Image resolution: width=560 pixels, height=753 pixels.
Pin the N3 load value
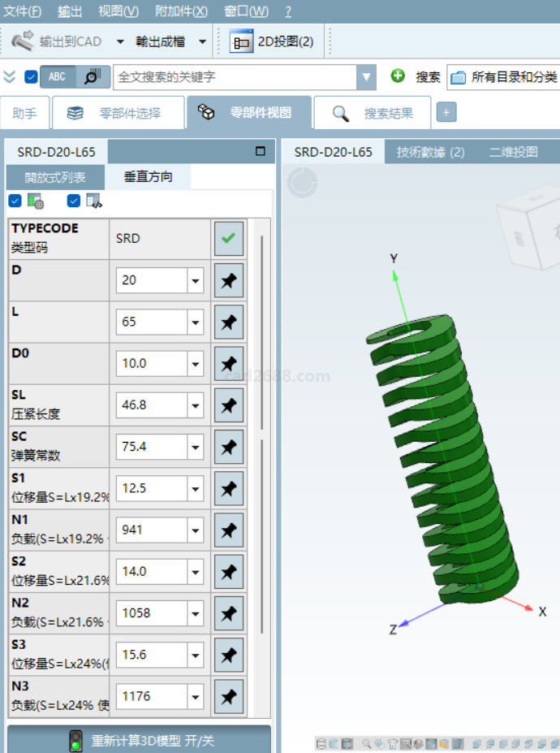coord(229,696)
